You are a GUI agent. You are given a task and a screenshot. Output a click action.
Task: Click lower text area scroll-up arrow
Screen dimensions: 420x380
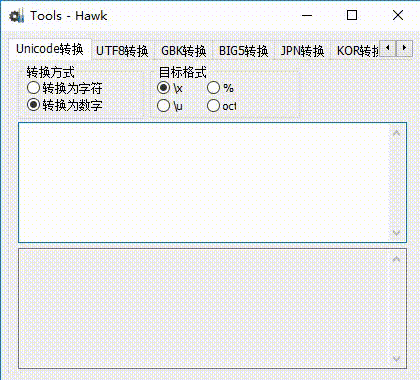(397, 259)
